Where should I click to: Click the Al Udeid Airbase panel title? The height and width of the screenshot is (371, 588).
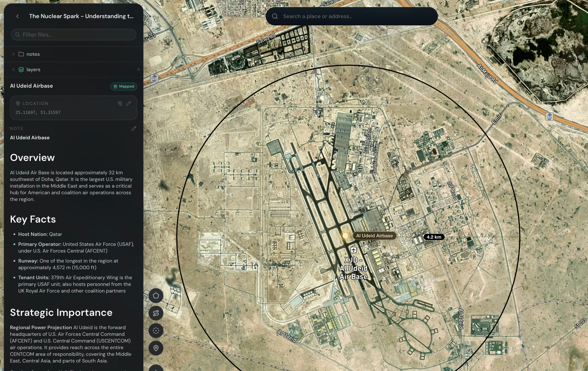click(x=32, y=86)
